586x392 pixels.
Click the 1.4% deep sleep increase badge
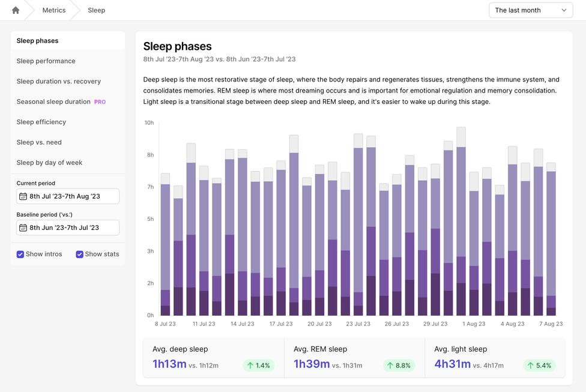pos(258,365)
